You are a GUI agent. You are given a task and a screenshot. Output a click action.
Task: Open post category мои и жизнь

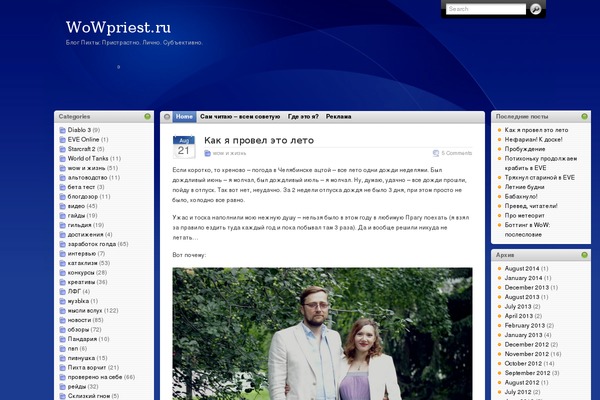tap(230, 153)
